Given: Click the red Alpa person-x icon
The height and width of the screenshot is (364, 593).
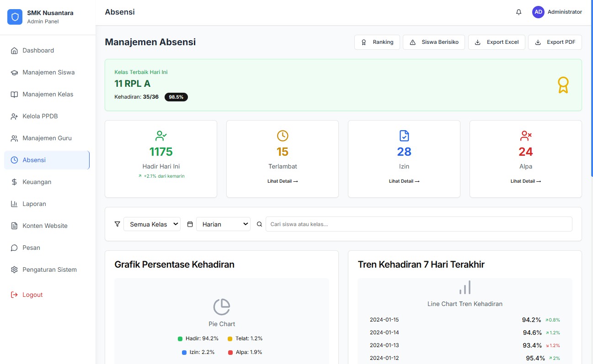Looking at the screenshot, I should 526,136.
